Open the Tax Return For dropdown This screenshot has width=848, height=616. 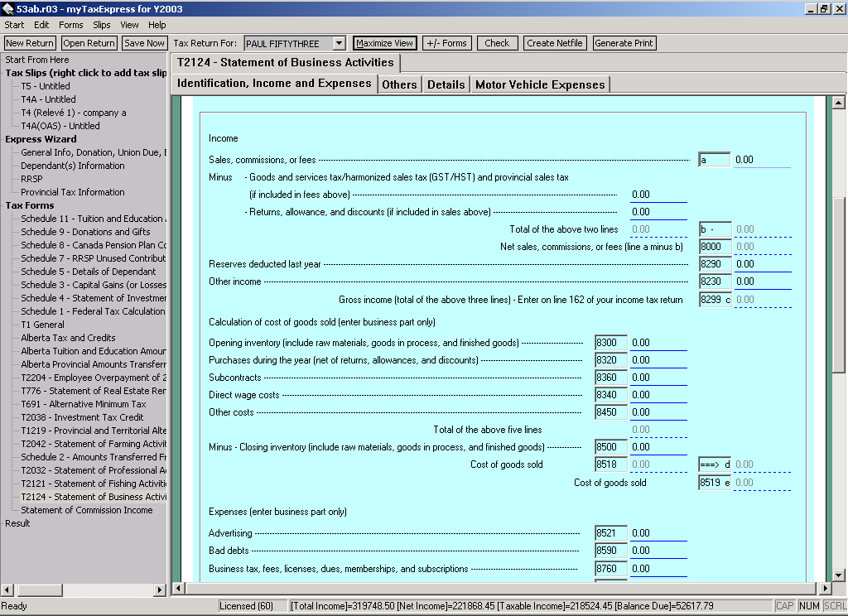click(x=339, y=43)
